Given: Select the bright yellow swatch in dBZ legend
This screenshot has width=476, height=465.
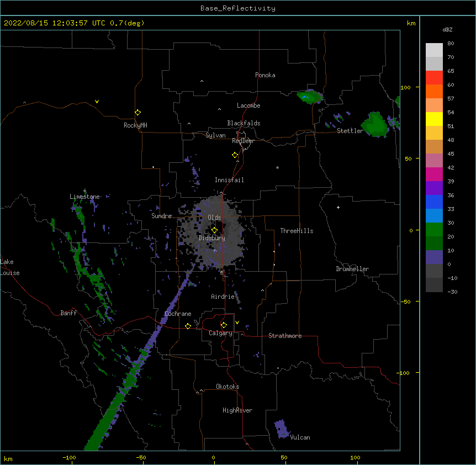Looking at the screenshot, I should 434,119.
